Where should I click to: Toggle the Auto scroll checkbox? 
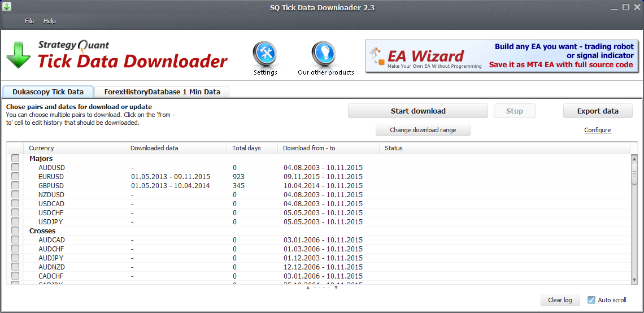tap(591, 300)
